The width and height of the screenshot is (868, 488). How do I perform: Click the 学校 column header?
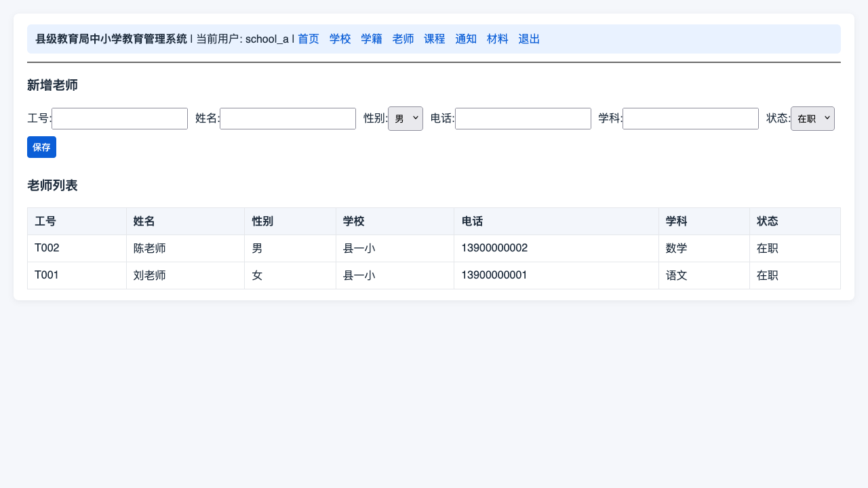(395, 221)
